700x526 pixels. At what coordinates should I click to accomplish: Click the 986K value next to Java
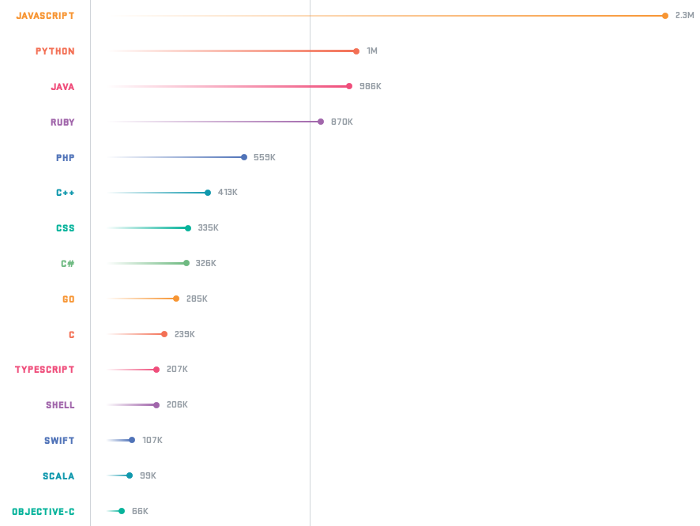pyautogui.click(x=370, y=86)
